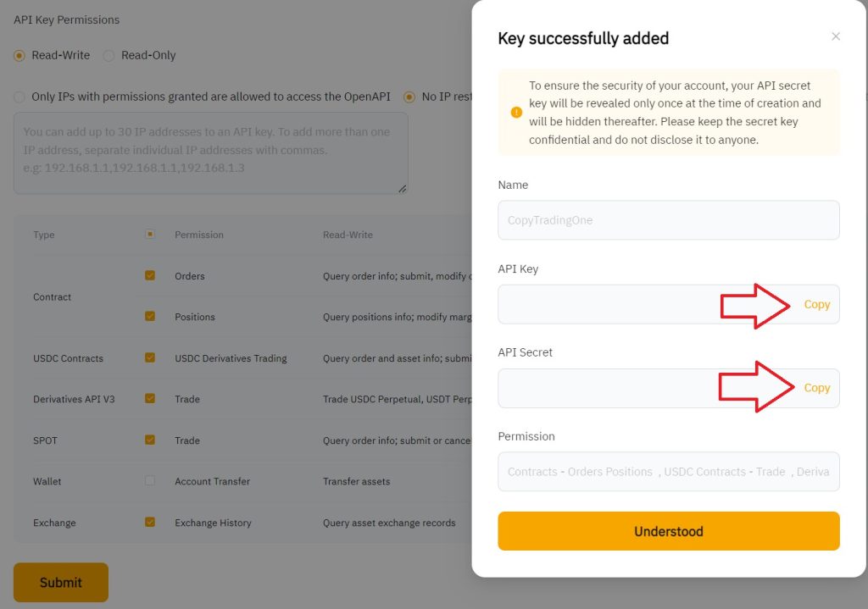Select the No IP restriction radio

[409, 97]
